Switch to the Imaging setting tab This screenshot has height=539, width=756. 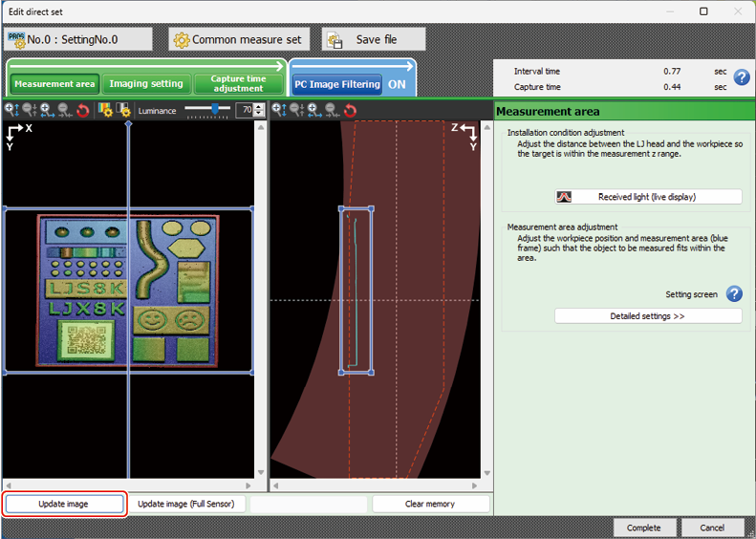click(145, 84)
